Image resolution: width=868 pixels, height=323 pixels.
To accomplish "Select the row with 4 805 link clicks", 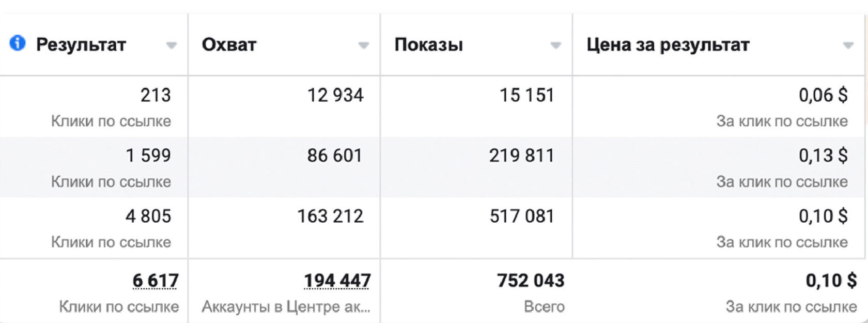I will 434,228.
